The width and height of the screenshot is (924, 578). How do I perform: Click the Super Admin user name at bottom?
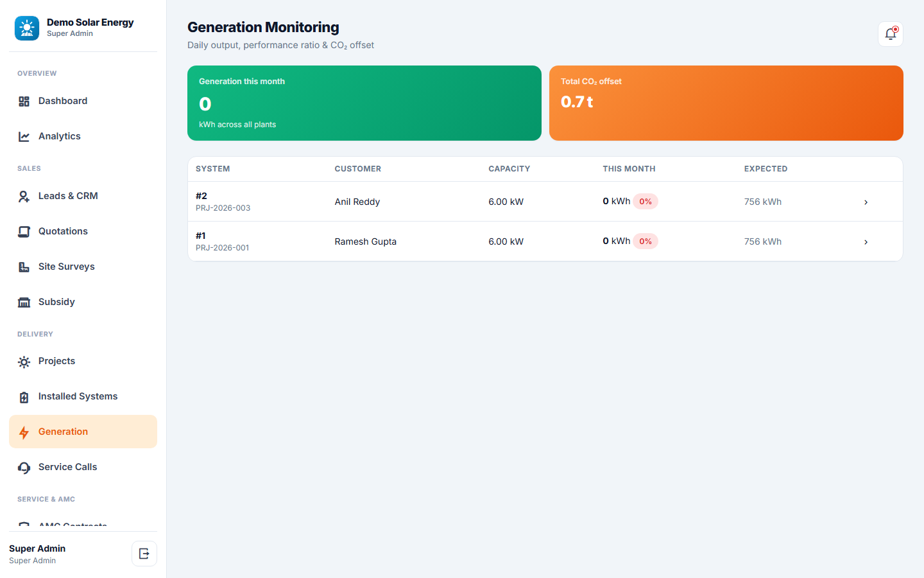click(37, 548)
